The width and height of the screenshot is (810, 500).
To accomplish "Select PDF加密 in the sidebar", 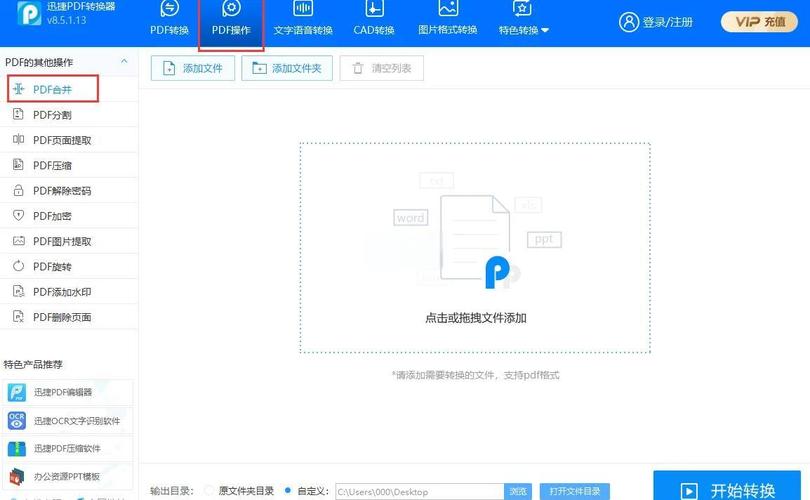I will pos(69,216).
